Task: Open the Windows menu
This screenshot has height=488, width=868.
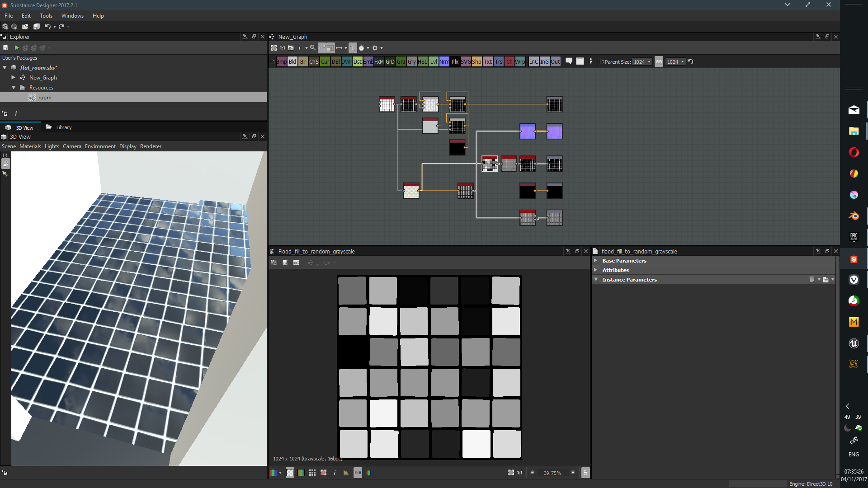Action: click(72, 16)
